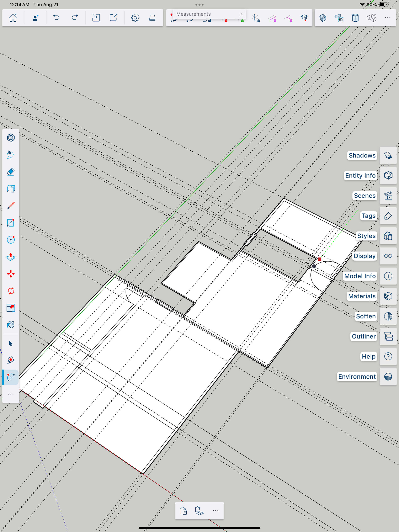
Task: Open the Entity Info panel
Action: click(x=388, y=176)
